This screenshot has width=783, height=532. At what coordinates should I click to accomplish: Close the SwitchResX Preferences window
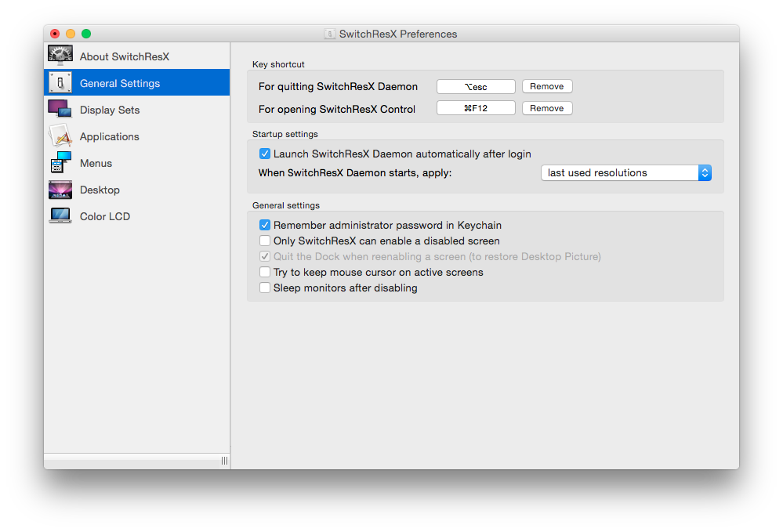coord(55,34)
